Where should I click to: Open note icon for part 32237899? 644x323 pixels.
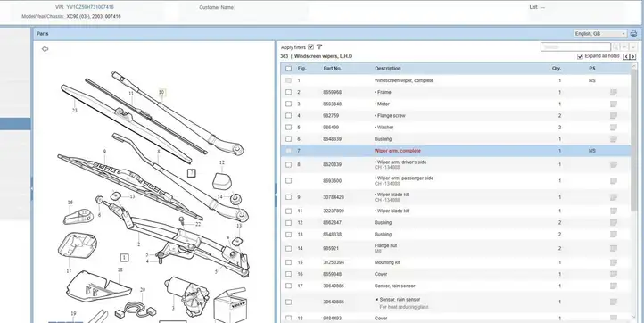click(614, 211)
